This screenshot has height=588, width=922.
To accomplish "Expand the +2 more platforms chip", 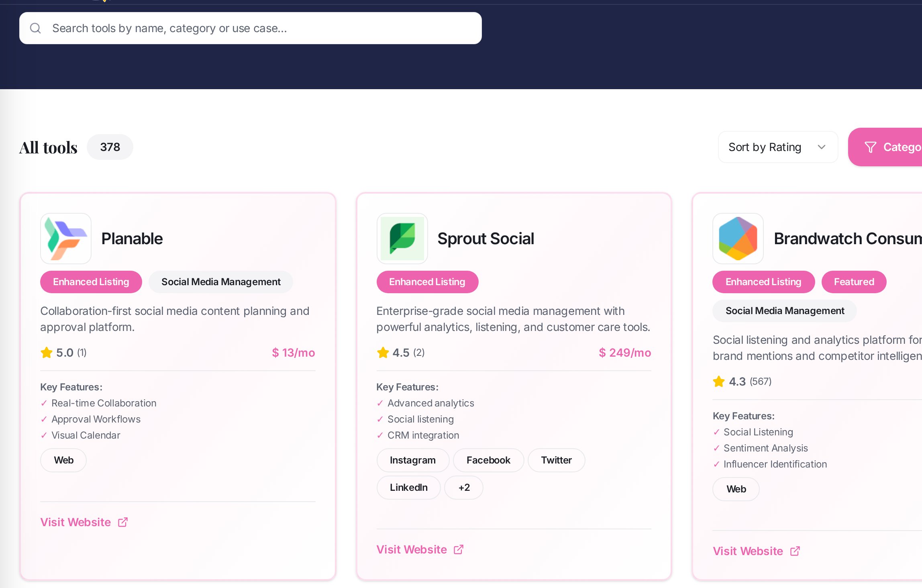I will click(x=464, y=488).
